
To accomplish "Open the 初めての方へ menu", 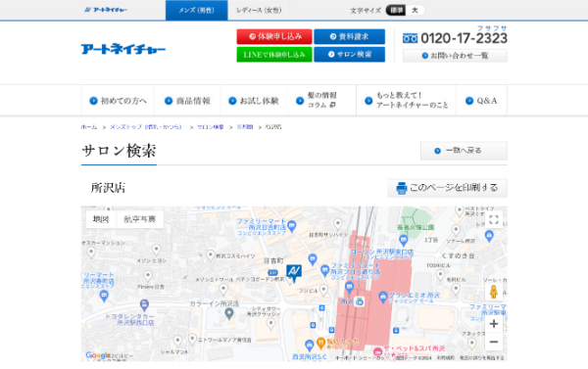I will [118, 101].
